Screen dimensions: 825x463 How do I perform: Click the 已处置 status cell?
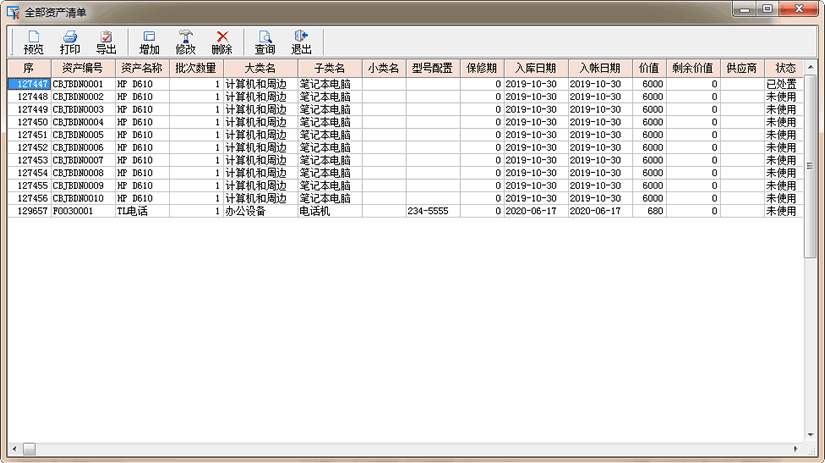781,84
